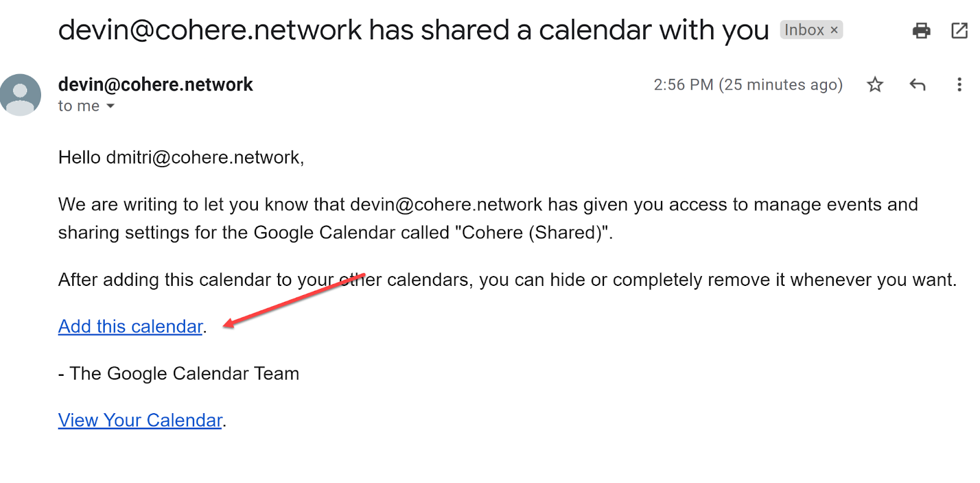
Task: Click the Inbox label chip
Action: point(804,30)
